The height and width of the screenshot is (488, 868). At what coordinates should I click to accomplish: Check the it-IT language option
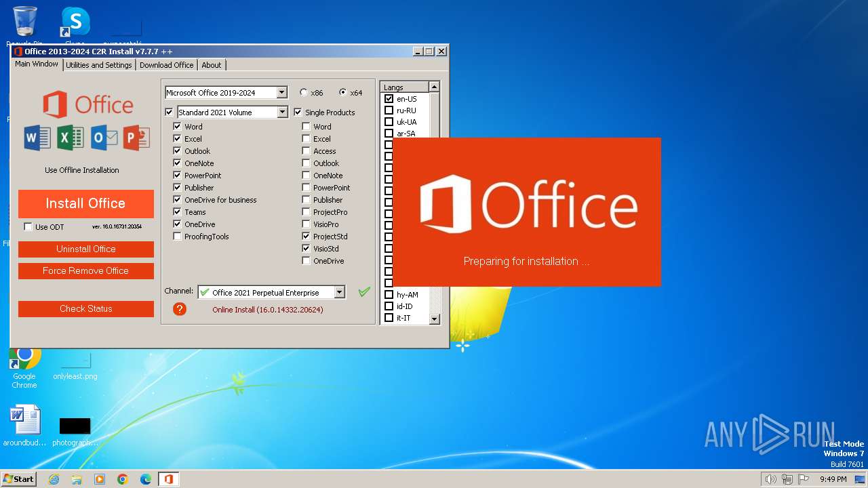coord(389,317)
